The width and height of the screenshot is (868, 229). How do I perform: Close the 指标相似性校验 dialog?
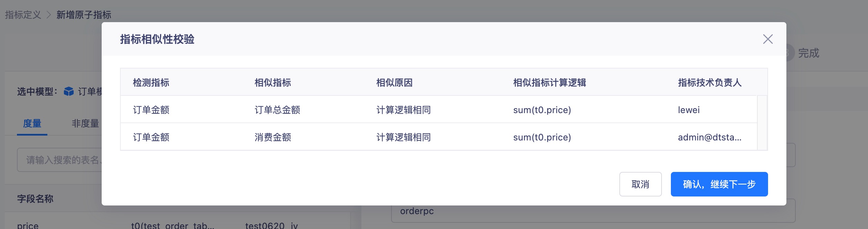coord(768,39)
